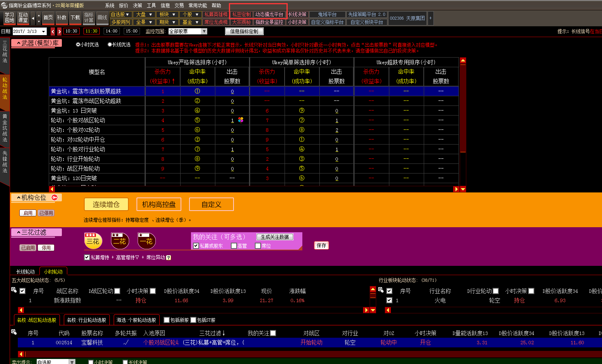Viewport: 602px width, 364px height.
Task: Check the 高管 checkbox under 我的关注
Action: [x=234, y=246]
